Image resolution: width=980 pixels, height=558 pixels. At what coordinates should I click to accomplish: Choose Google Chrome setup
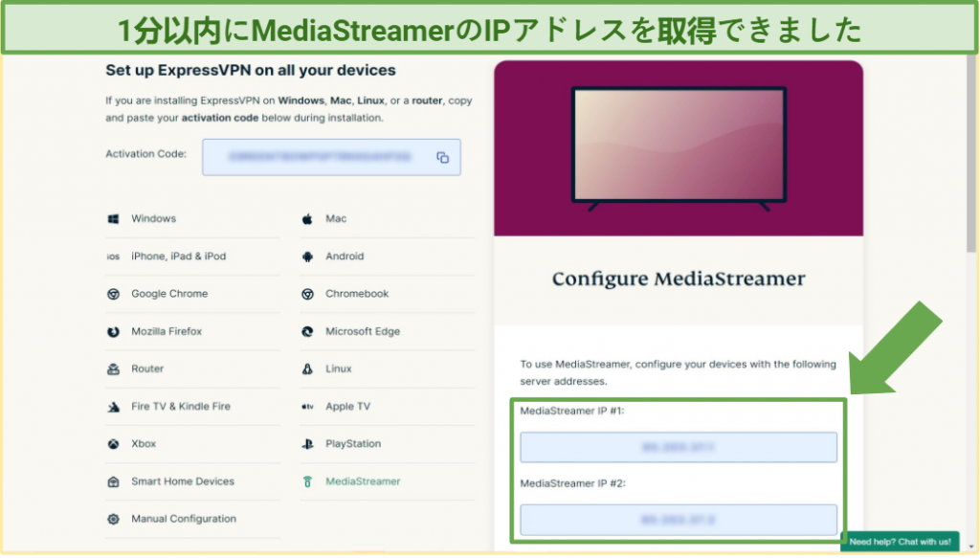click(168, 294)
